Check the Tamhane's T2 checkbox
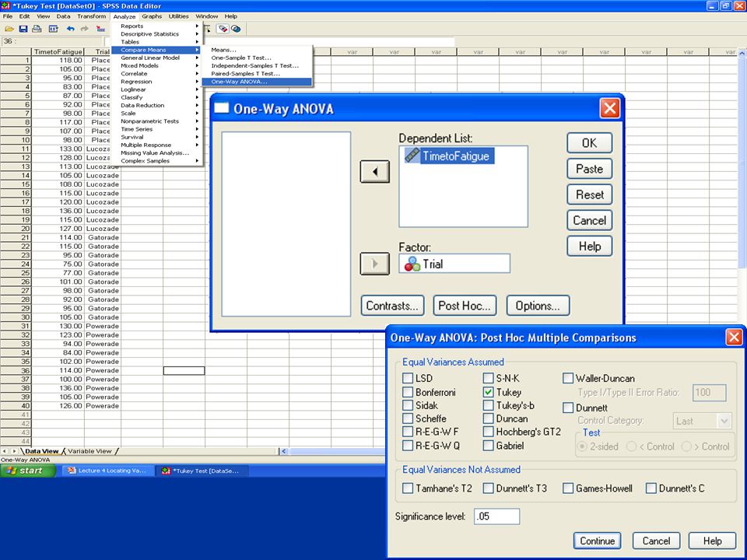The width and height of the screenshot is (747, 560). pyautogui.click(x=407, y=488)
